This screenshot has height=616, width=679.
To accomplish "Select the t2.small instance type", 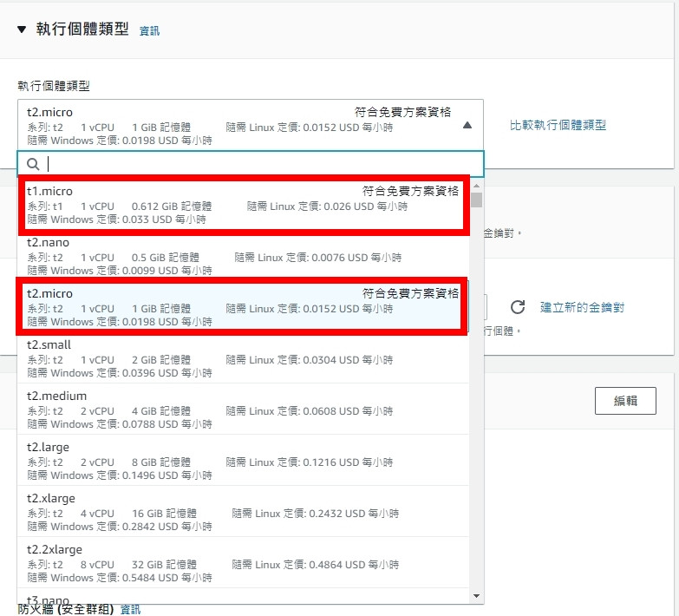I will pyautogui.click(x=243, y=358).
